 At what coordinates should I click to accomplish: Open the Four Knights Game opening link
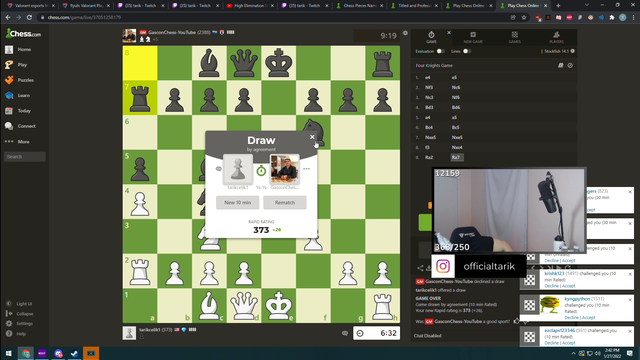coord(434,65)
